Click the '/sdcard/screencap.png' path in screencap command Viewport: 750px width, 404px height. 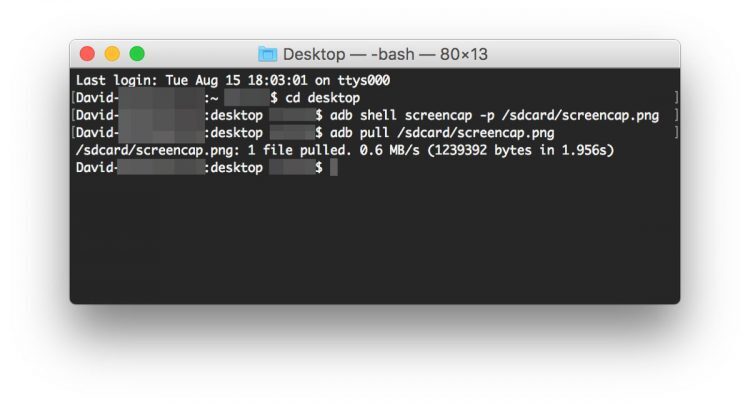pos(580,115)
